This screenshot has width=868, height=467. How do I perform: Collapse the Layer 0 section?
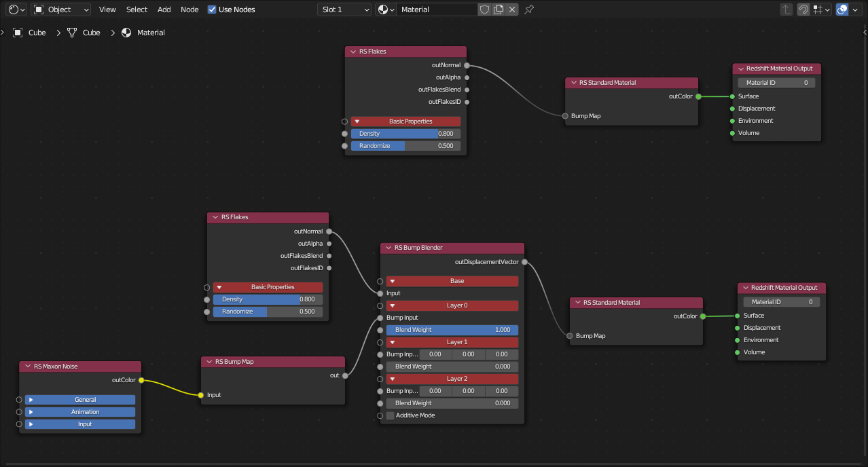pyautogui.click(x=452, y=305)
